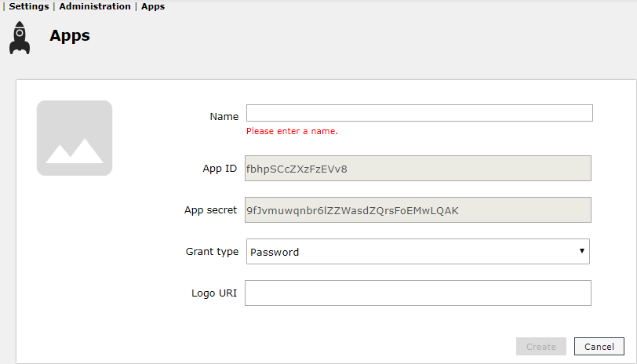The image size is (637, 364).
Task: Expand the Grant type dropdown arrow
Action: [x=582, y=251]
